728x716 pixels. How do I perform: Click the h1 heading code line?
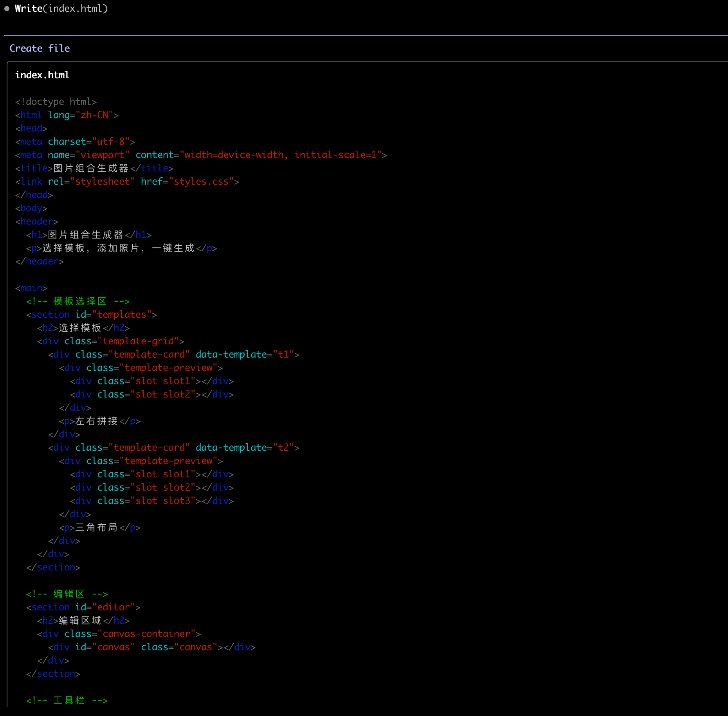(88, 235)
